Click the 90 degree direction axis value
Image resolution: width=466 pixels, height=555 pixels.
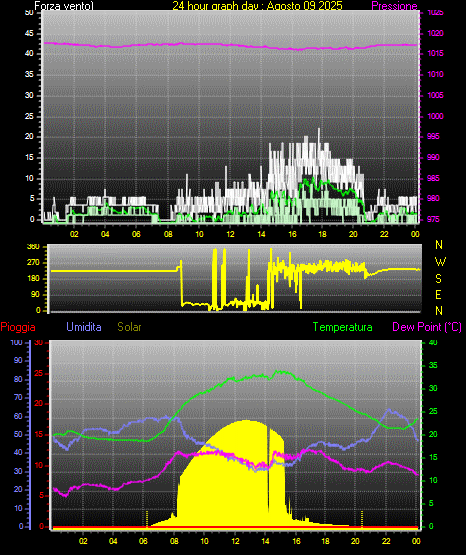tap(35, 294)
